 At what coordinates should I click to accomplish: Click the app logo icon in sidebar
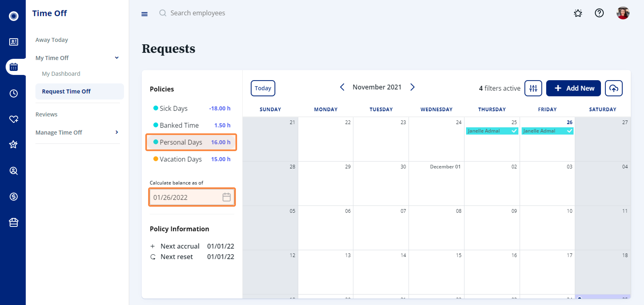13,16
